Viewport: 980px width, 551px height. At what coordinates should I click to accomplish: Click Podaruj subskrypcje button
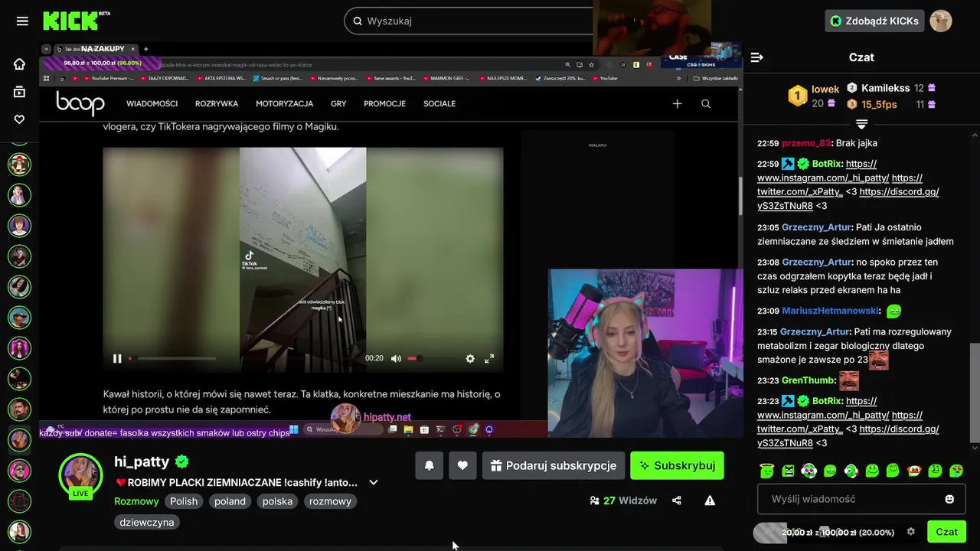coord(554,465)
